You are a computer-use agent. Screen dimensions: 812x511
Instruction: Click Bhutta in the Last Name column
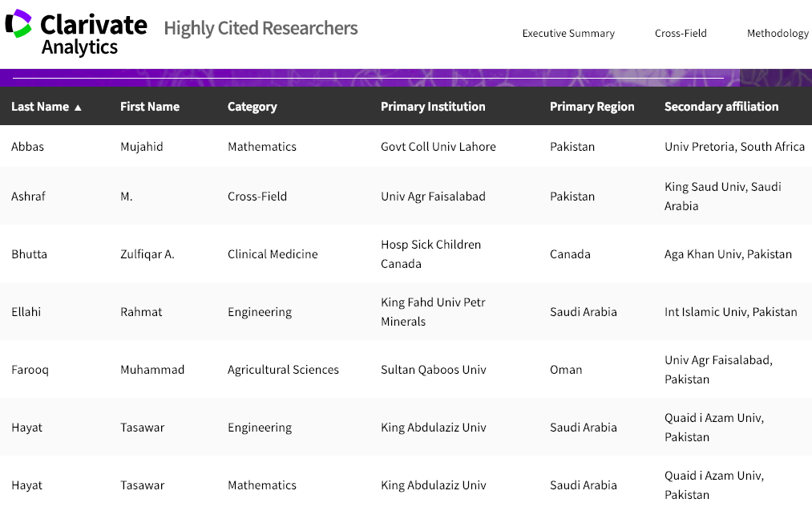pos(29,254)
